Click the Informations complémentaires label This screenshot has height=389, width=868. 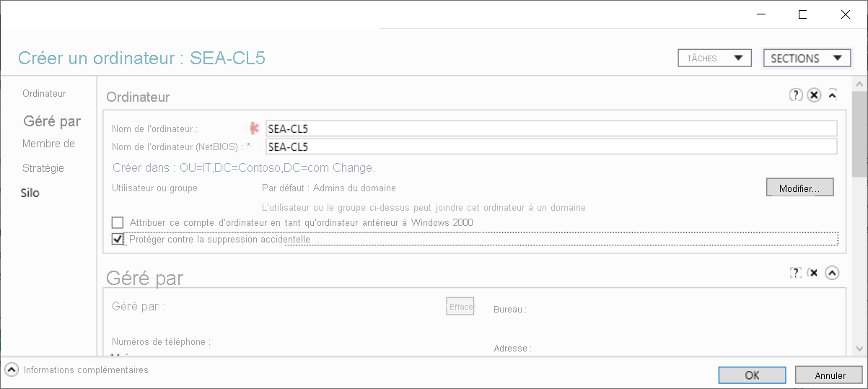coord(86,370)
